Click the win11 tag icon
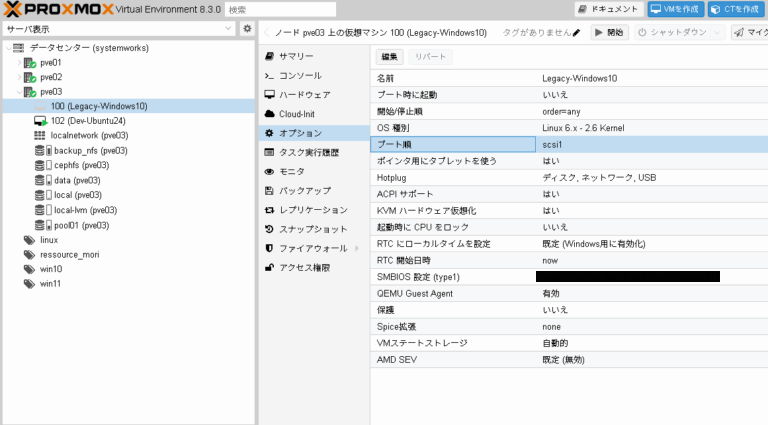This screenshot has height=425, width=768. pos(29,283)
